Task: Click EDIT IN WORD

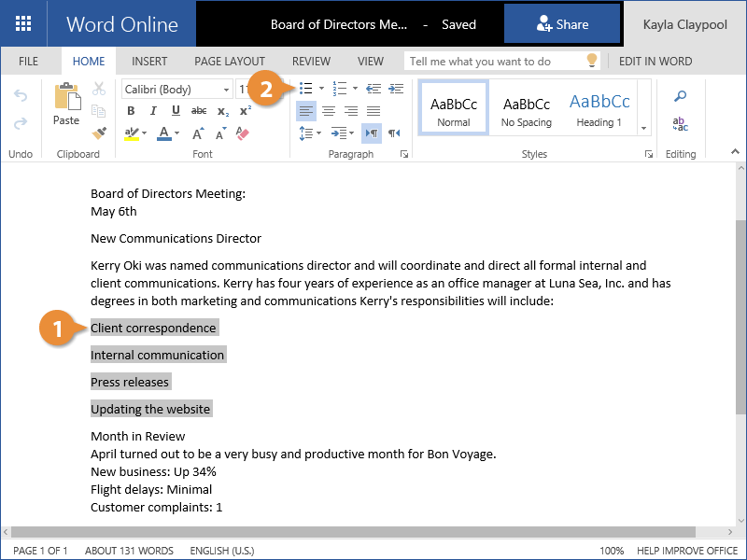Action: coord(655,62)
